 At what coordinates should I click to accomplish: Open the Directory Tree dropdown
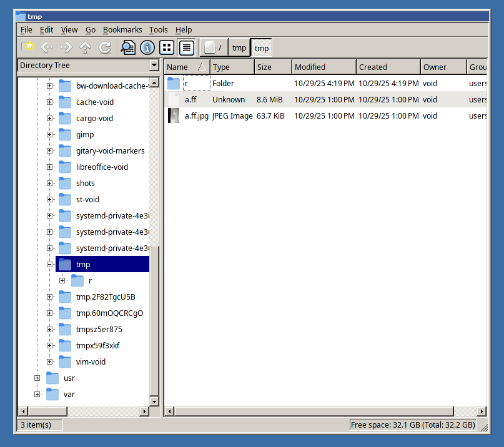[x=154, y=66]
